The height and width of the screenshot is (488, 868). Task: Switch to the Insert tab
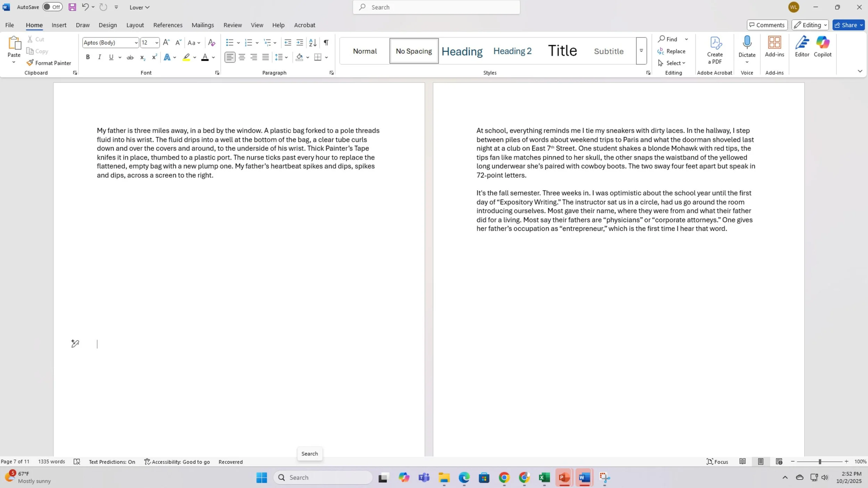[x=59, y=25]
